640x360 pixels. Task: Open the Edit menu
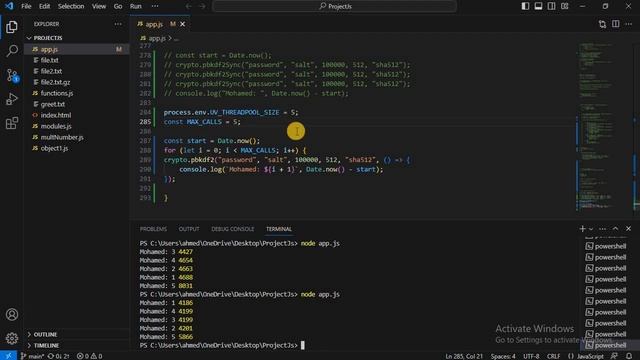(44, 6)
